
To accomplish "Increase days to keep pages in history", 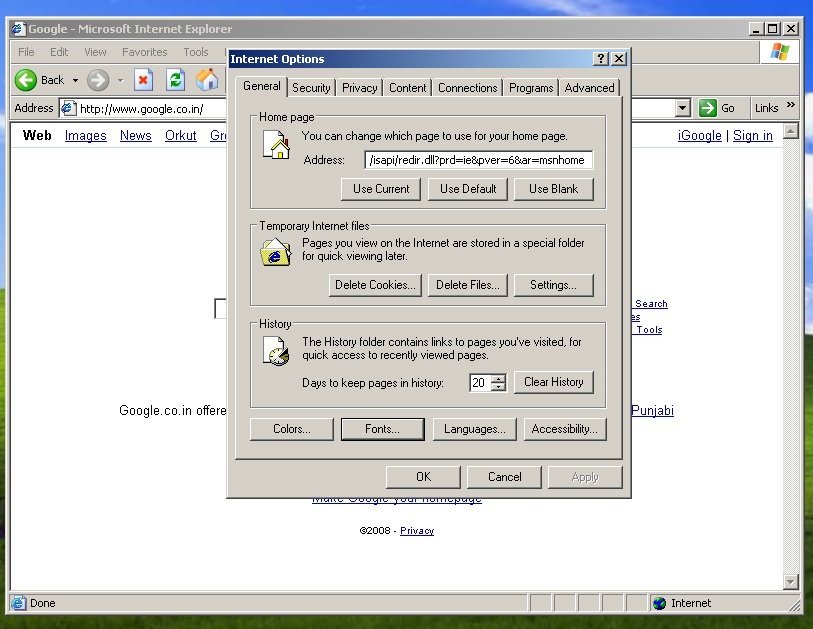I will tap(498, 379).
